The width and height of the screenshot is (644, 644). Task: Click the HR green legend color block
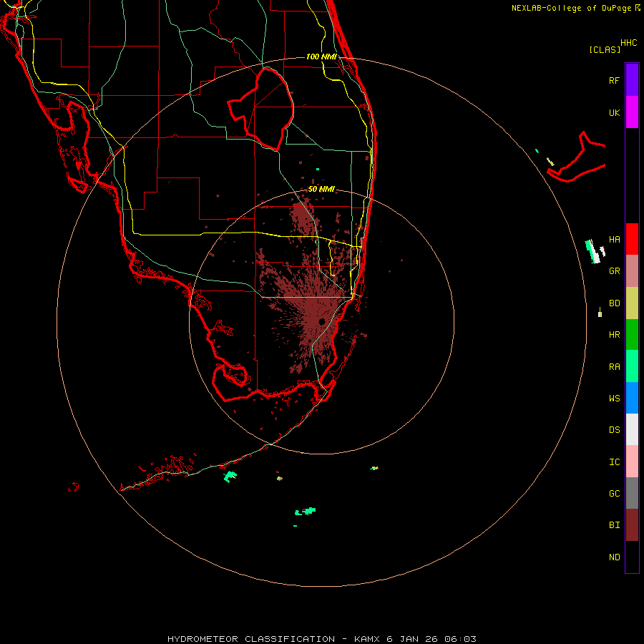click(632, 335)
